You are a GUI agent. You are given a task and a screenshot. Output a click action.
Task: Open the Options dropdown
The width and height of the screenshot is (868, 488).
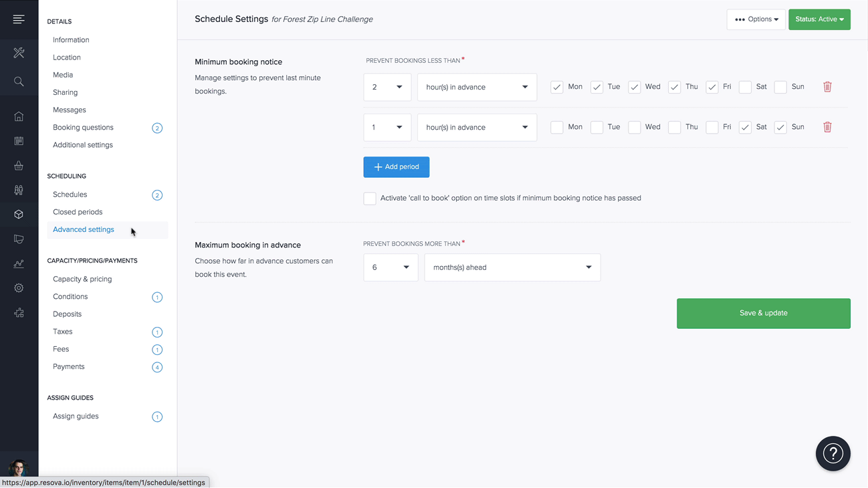[x=756, y=19]
